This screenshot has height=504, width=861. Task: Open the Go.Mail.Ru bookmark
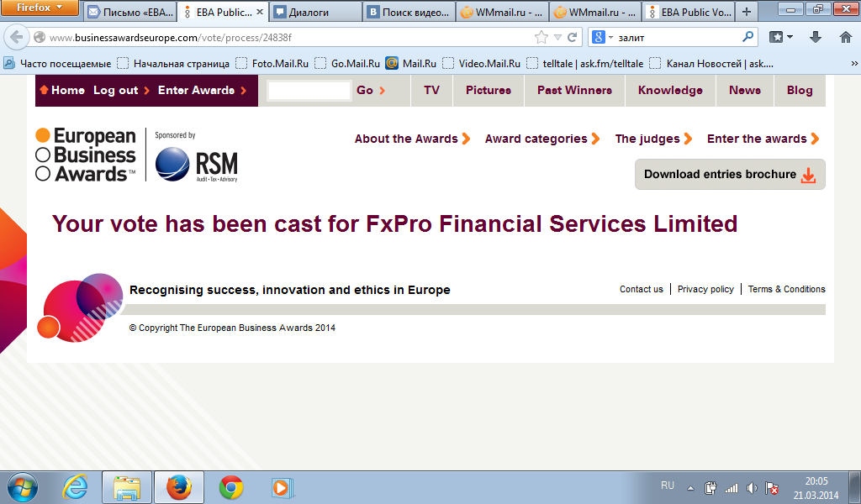[x=347, y=64]
